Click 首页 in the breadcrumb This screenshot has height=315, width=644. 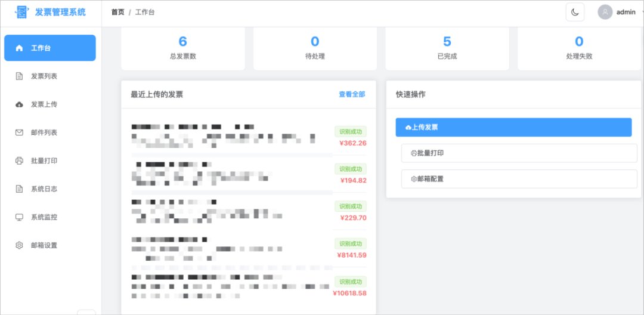[117, 13]
